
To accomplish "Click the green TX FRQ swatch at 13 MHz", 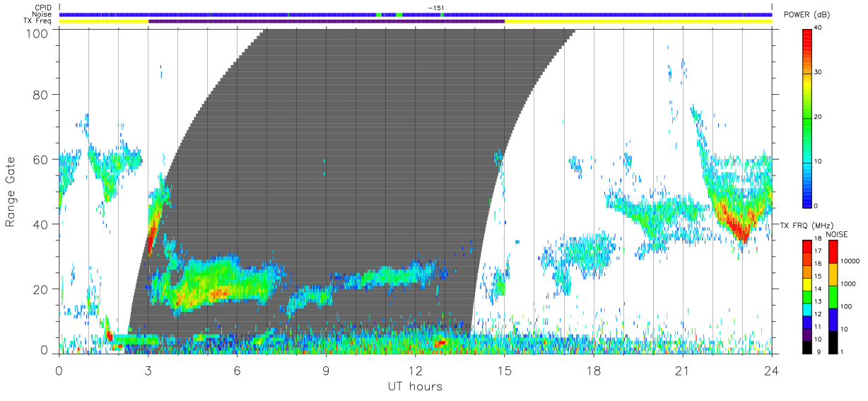I will pos(807,298).
